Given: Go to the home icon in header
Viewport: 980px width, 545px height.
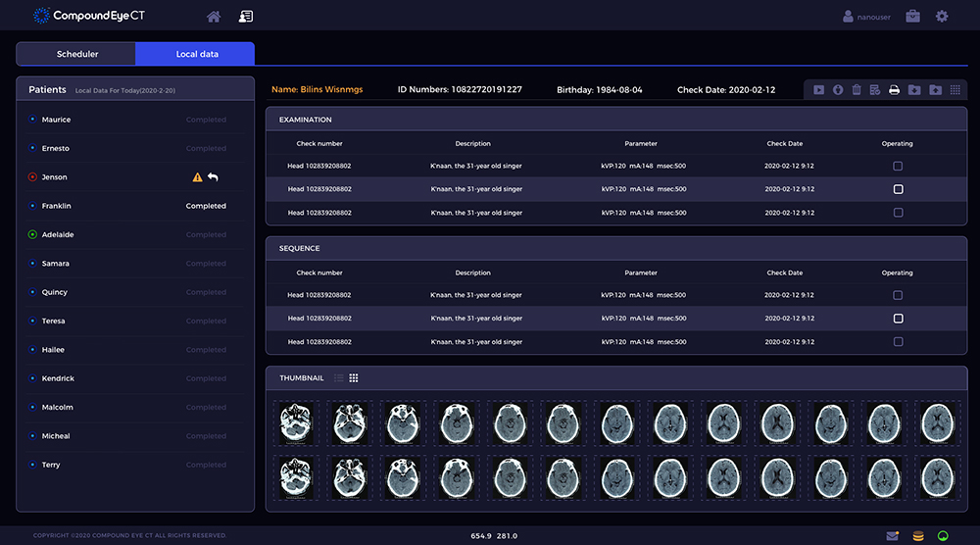Looking at the screenshot, I should (x=214, y=17).
